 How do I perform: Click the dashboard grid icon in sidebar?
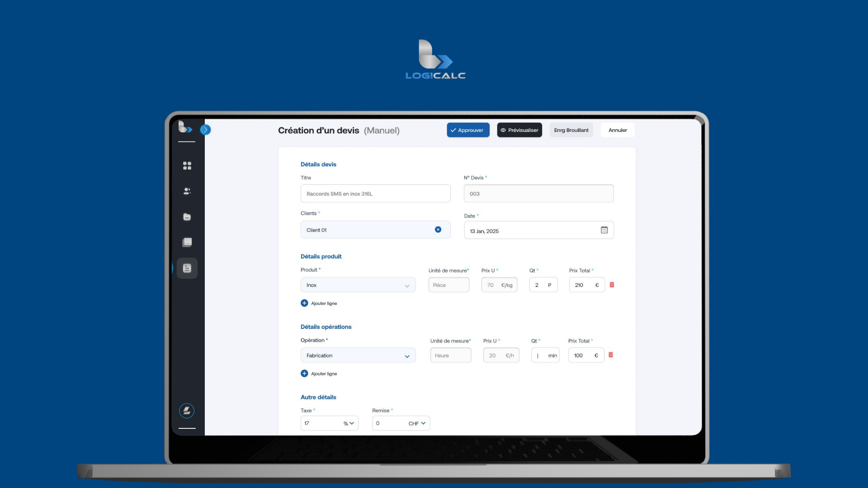187,166
